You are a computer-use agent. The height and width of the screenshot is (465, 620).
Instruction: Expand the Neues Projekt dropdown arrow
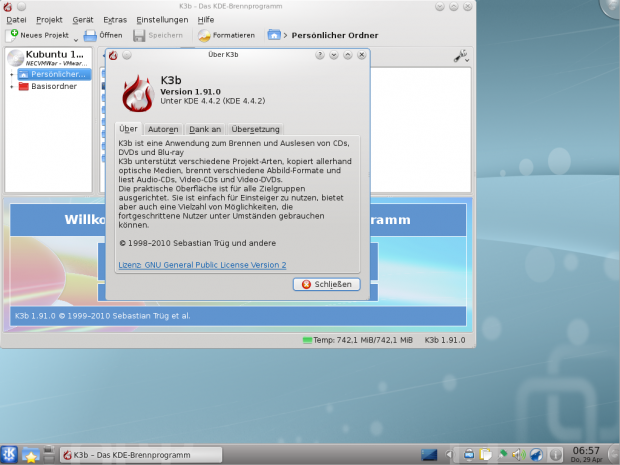pyautogui.click(x=76, y=40)
